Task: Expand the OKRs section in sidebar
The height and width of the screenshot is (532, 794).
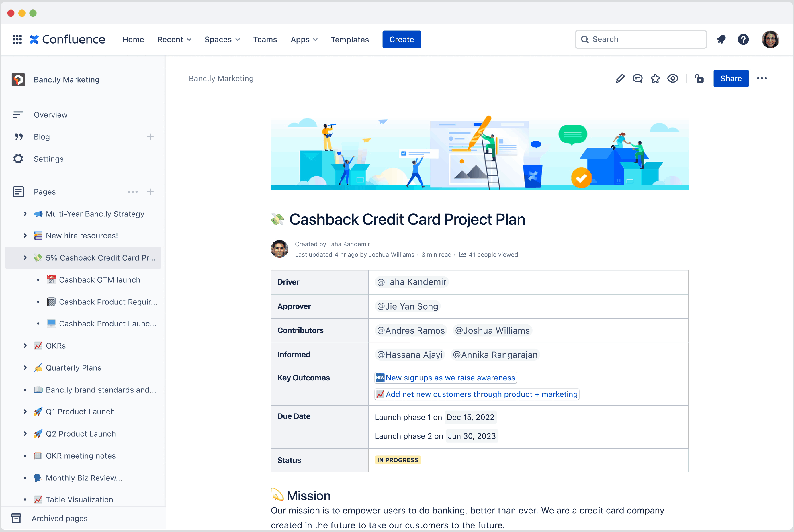Action: pos(24,346)
